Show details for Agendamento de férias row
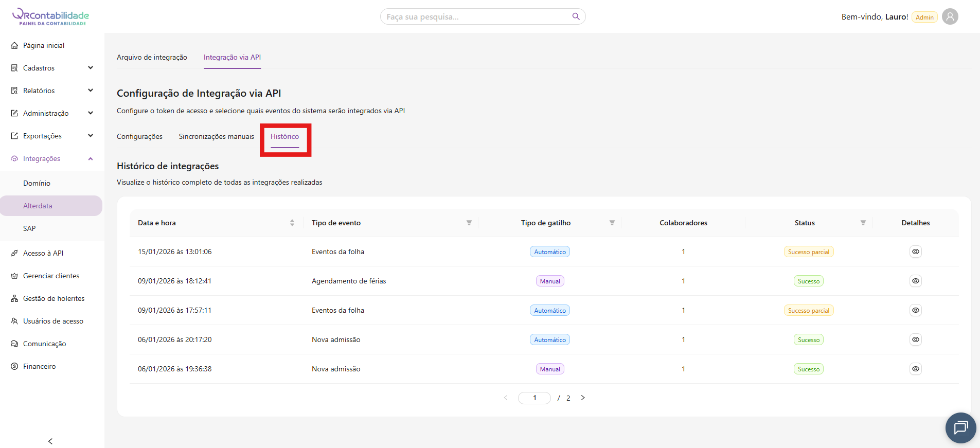980x448 pixels. [915, 281]
